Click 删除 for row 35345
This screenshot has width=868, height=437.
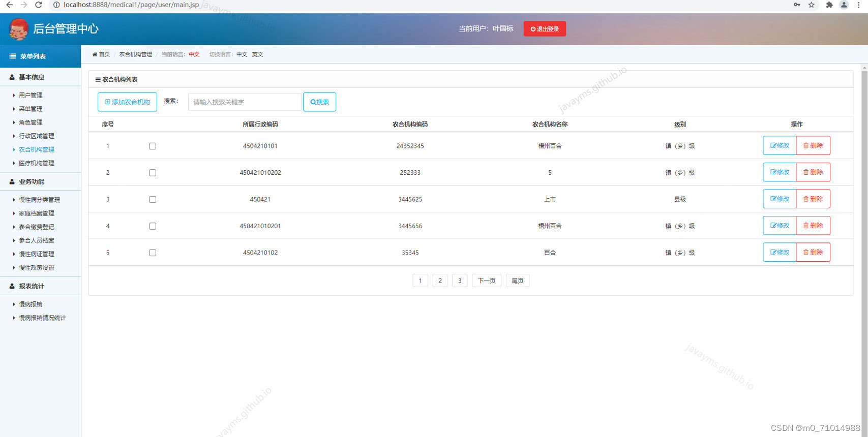(x=813, y=252)
